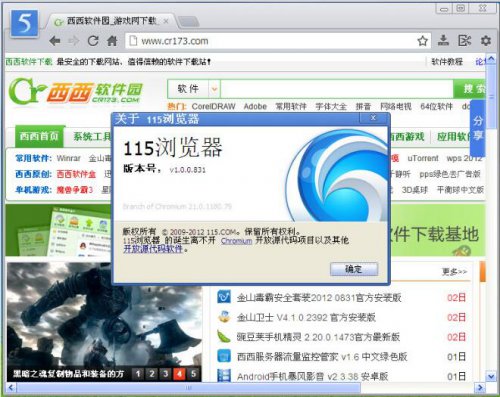Click the 西西软件园 site logo
500x397 pixels.
coord(76,91)
